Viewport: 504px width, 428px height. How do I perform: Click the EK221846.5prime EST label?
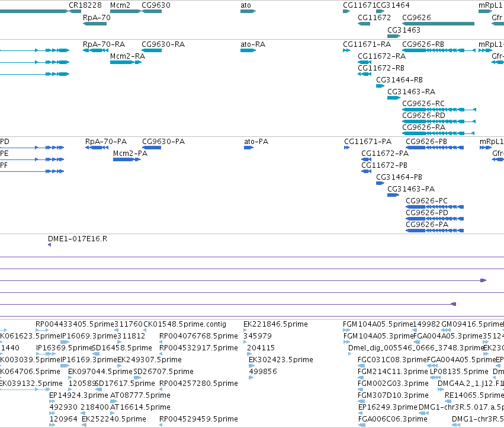[x=275, y=324]
